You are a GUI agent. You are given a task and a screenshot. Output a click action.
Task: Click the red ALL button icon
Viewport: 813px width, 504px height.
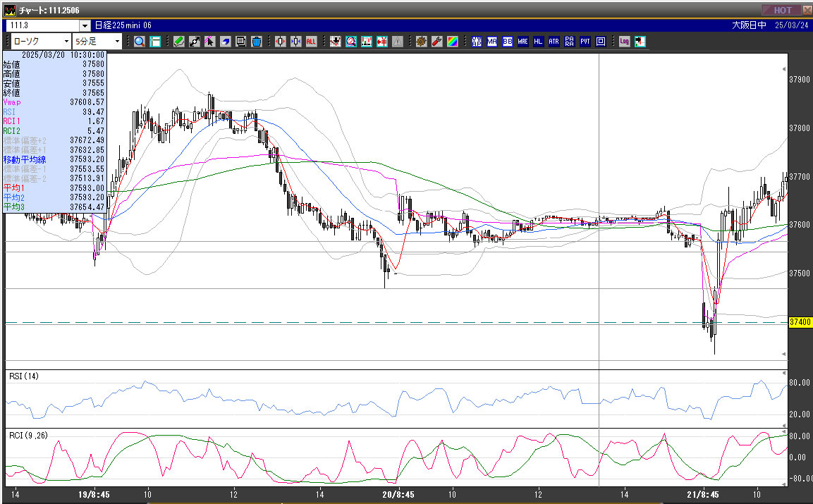[312, 42]
